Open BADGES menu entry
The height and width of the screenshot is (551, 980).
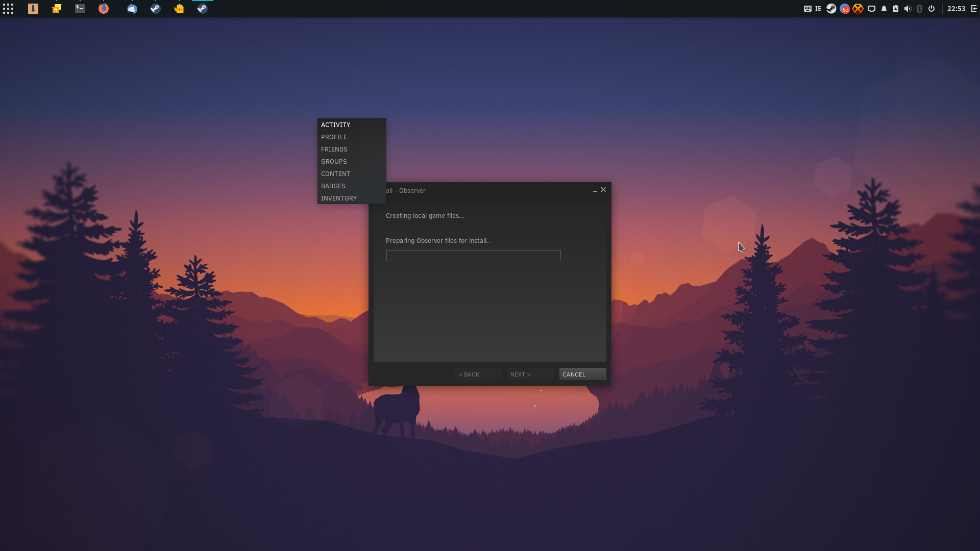tap(352, 186)
